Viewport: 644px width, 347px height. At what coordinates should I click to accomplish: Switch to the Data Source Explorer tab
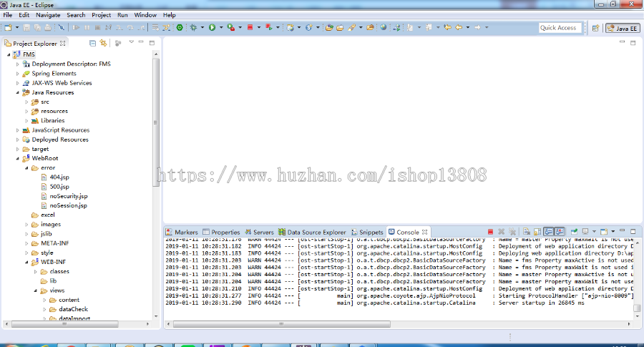coord(312,232)
